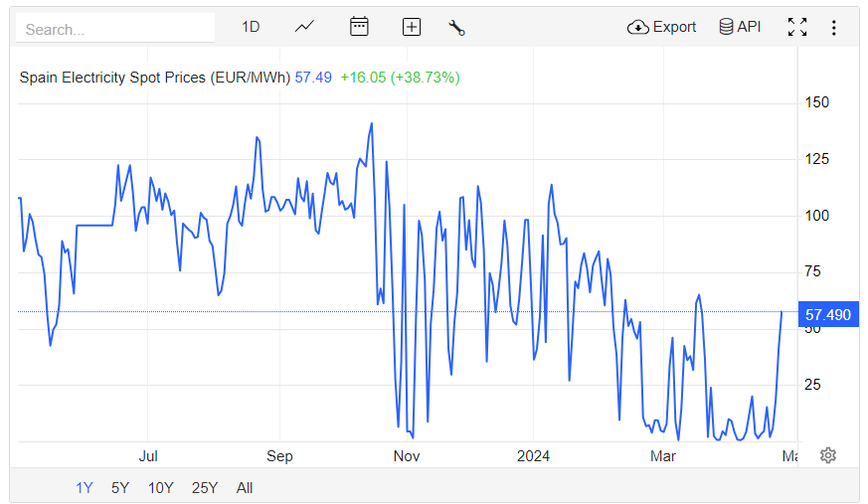Click the 25 y-axis label
Viewport: 868px width, 504px height.
(x=812, y=385)
